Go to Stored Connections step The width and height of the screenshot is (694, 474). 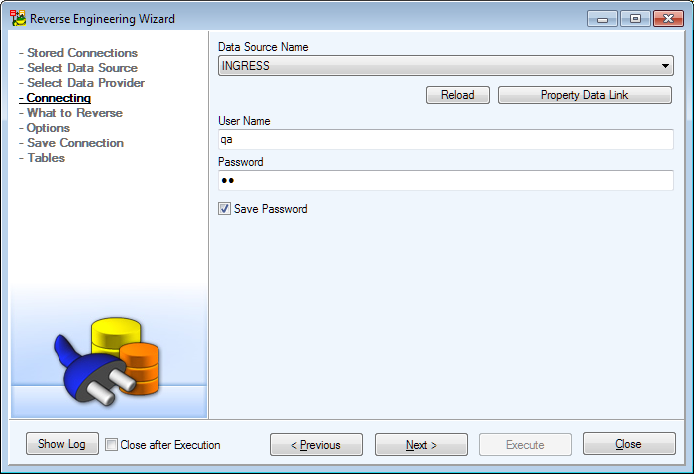click(82, 53)
